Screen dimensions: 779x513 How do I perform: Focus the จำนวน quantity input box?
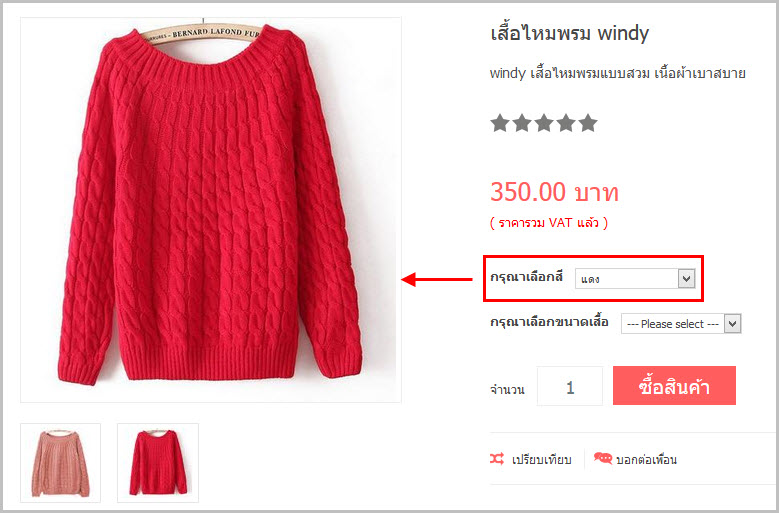570,386
